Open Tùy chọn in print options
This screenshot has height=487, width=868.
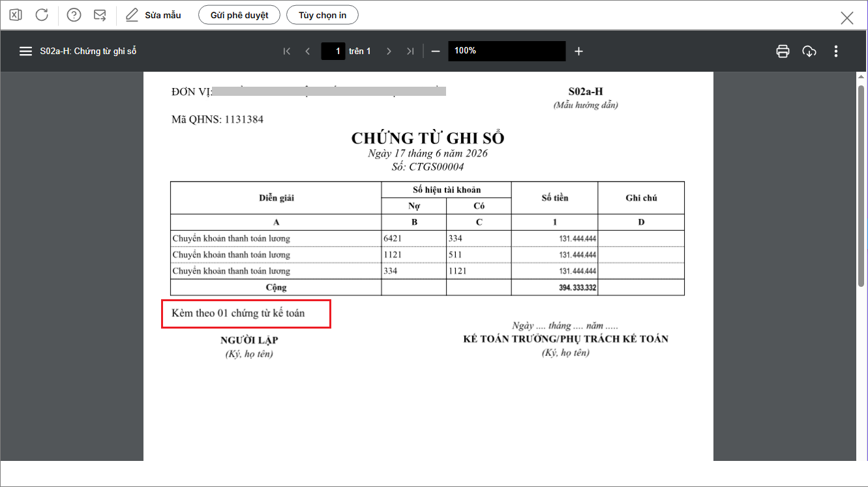pos(323,15)
